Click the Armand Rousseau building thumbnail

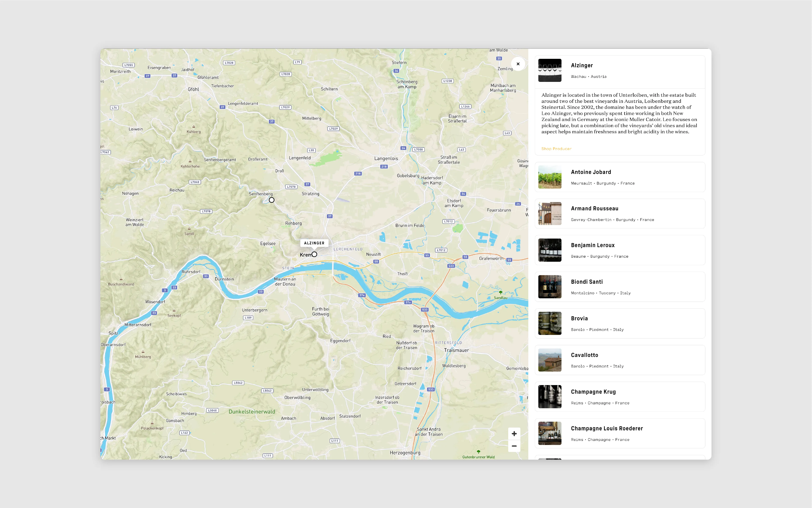(549, 214)
